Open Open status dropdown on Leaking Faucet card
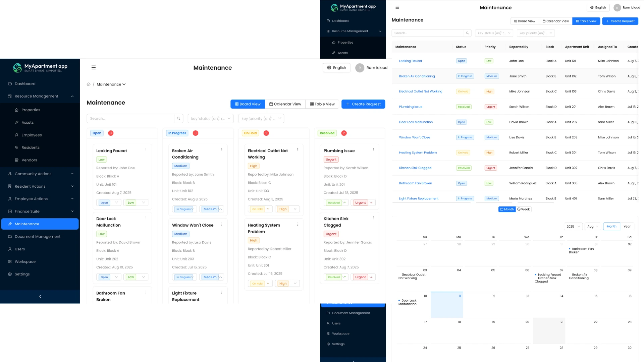This screenshot has width=644, height=362. click(x=109, y=202)
